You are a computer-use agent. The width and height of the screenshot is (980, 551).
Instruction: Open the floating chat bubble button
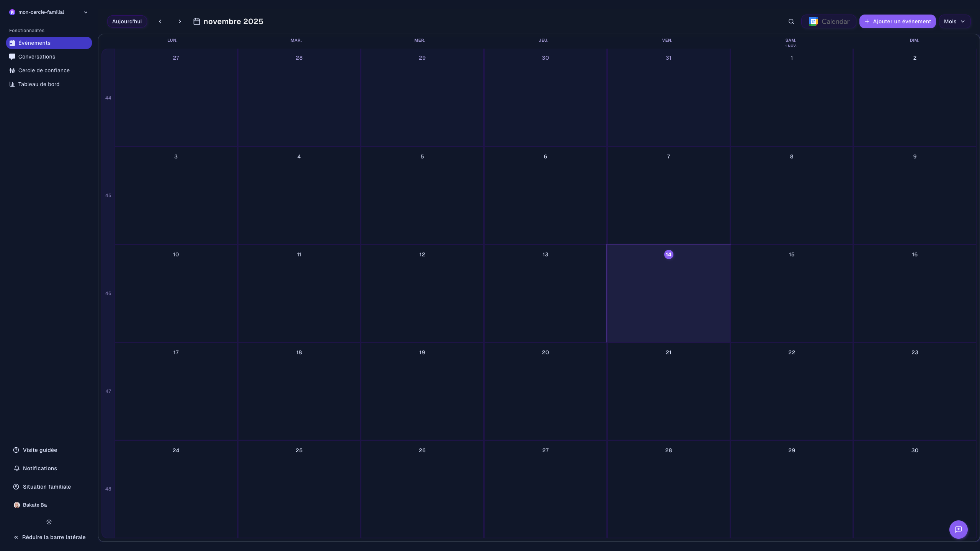pos(958,529)
